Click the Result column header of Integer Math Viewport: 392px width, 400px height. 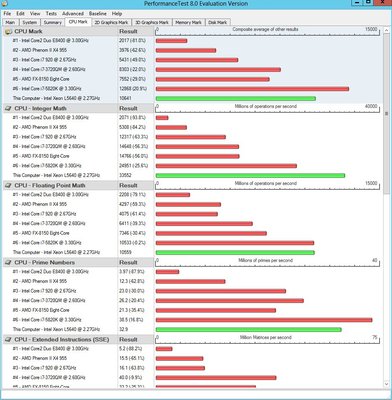128,108
